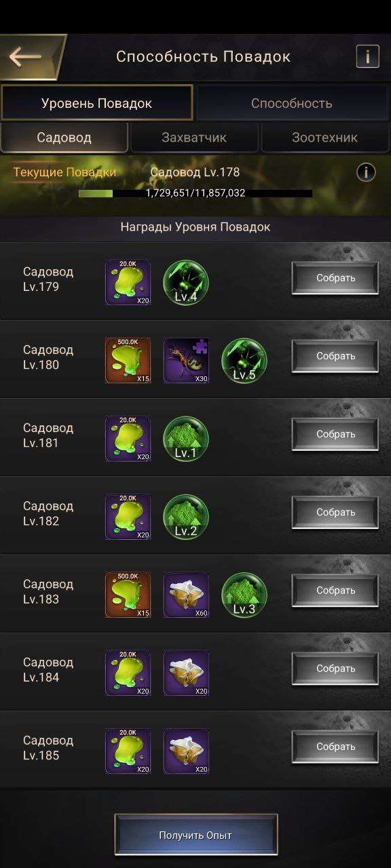Image resolution: width=391 pixels, height=868 pixels.
Task: Switch to the Способность tab
Action: coord(292,103)
